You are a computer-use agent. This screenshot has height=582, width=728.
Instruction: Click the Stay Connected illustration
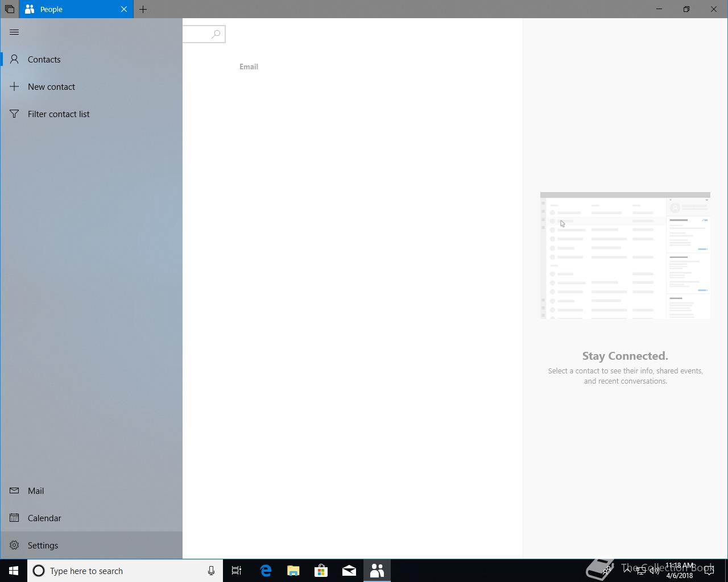pyautogui.click(x=625, y=255)
